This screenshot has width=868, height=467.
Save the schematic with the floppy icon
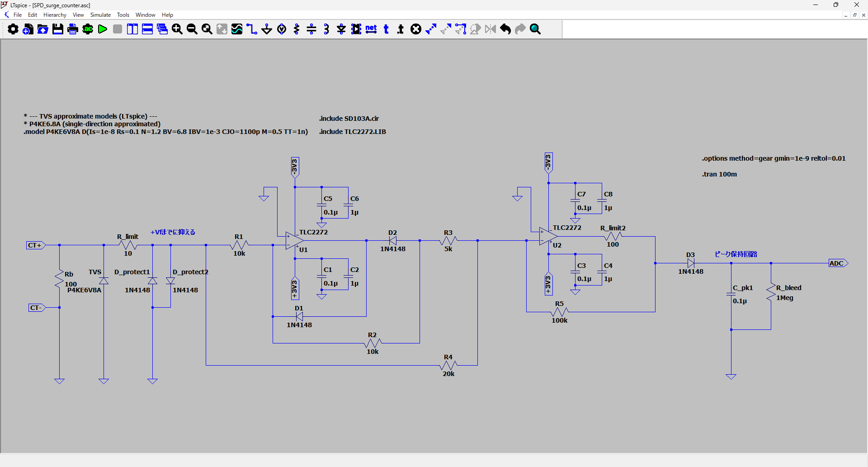click(x=58, y=29)
